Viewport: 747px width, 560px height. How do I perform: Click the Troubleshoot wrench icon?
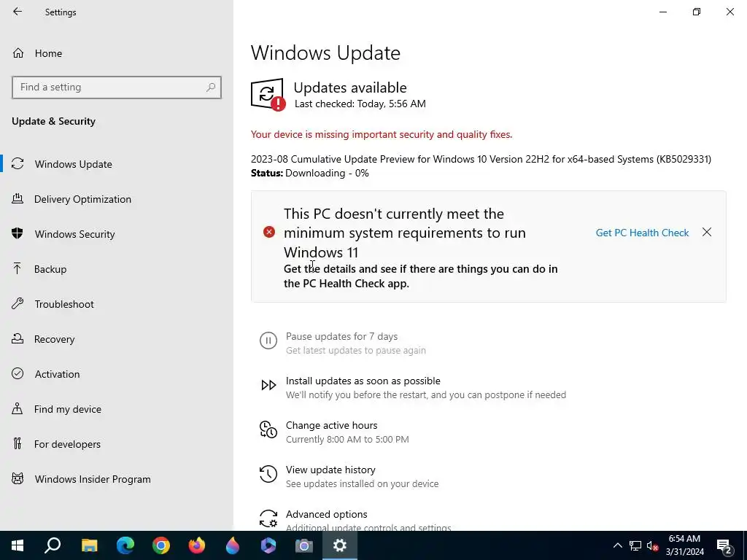click(x=18, y=303)
